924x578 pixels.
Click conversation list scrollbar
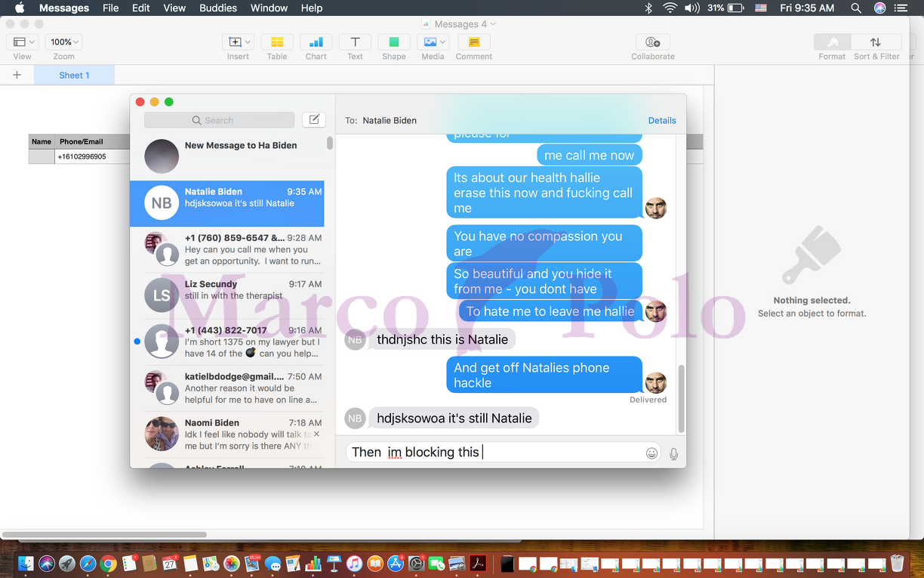(x=330, y=144)
